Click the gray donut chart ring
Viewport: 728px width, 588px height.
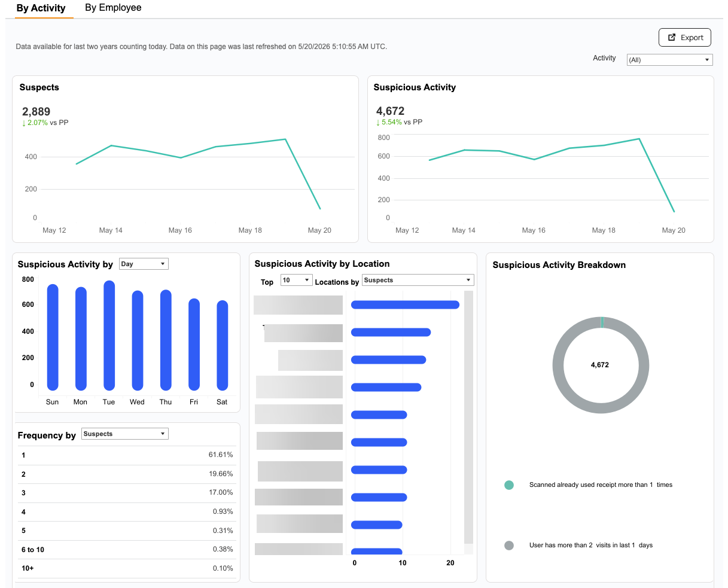point(558,365)
